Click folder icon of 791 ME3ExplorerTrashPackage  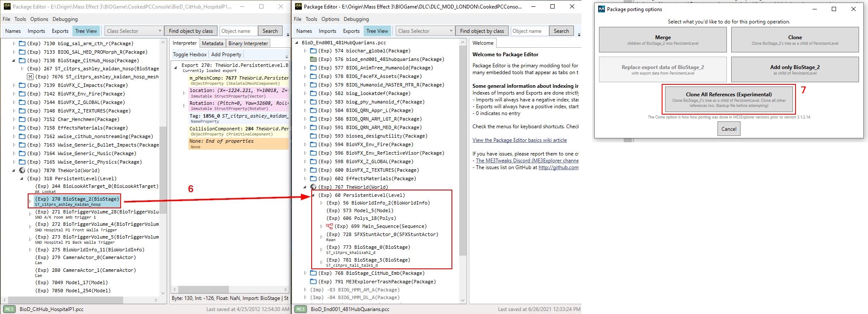313,282
